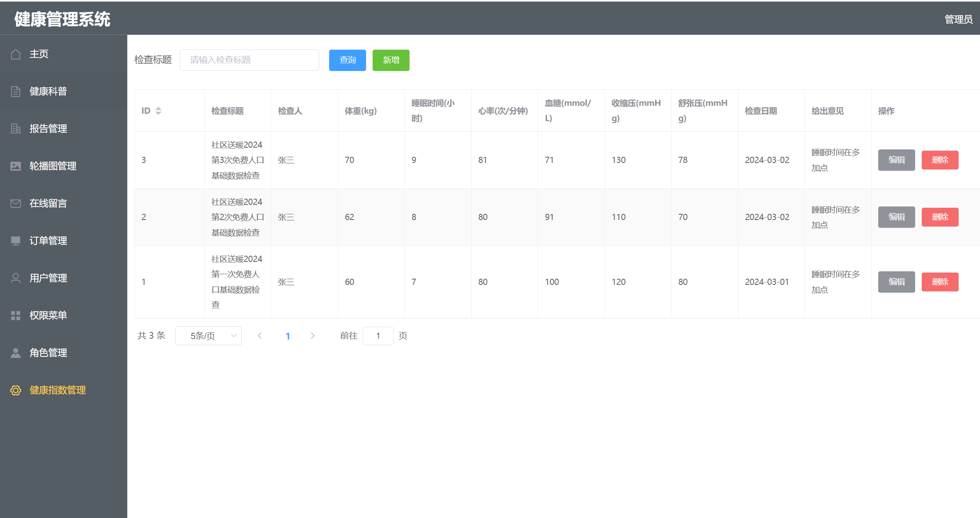
Task: Click the envelope icon for 在线留言
Action: pyautogui.click(x=16, y=204)
